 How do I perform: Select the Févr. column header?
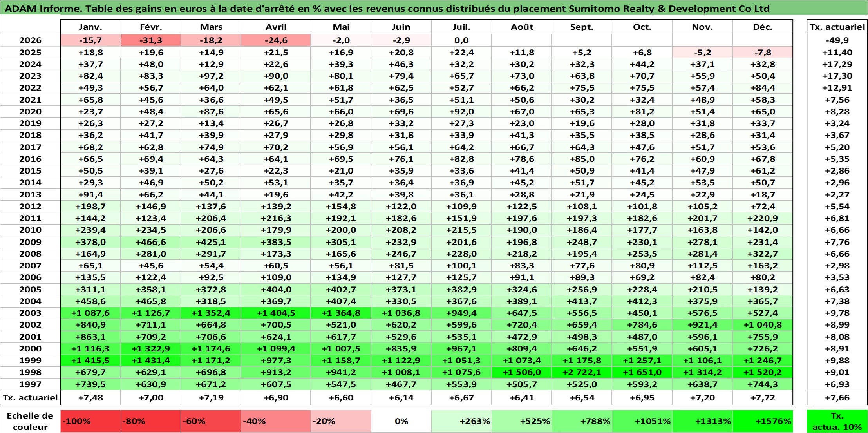(151, 27)
